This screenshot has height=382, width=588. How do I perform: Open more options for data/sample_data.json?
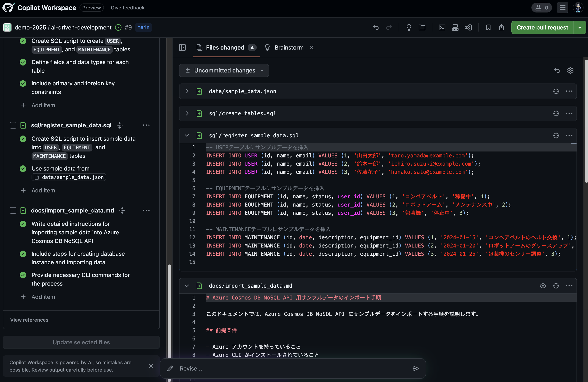tap(569, 91)
